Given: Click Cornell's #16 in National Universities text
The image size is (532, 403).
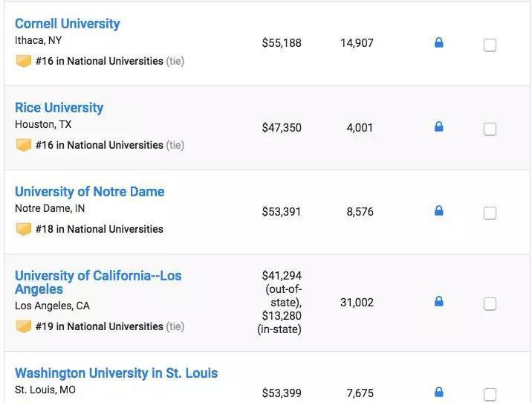Looking at the screenshot, I should pos(99,61).
